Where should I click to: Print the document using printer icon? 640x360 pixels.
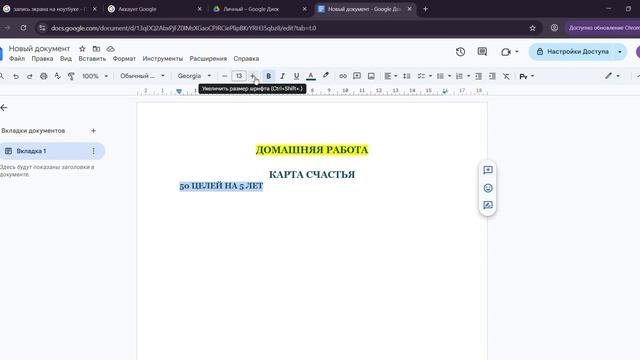[x=43, y=76]
